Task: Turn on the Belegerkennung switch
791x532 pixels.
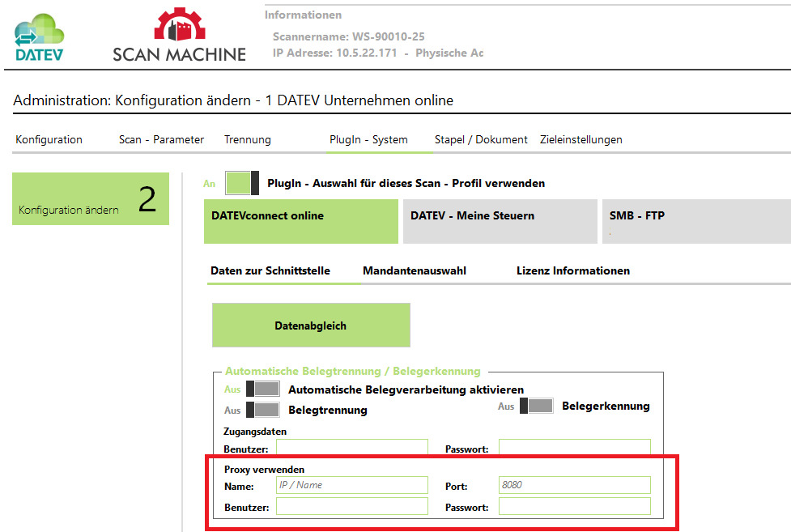Action: [537, 406]
